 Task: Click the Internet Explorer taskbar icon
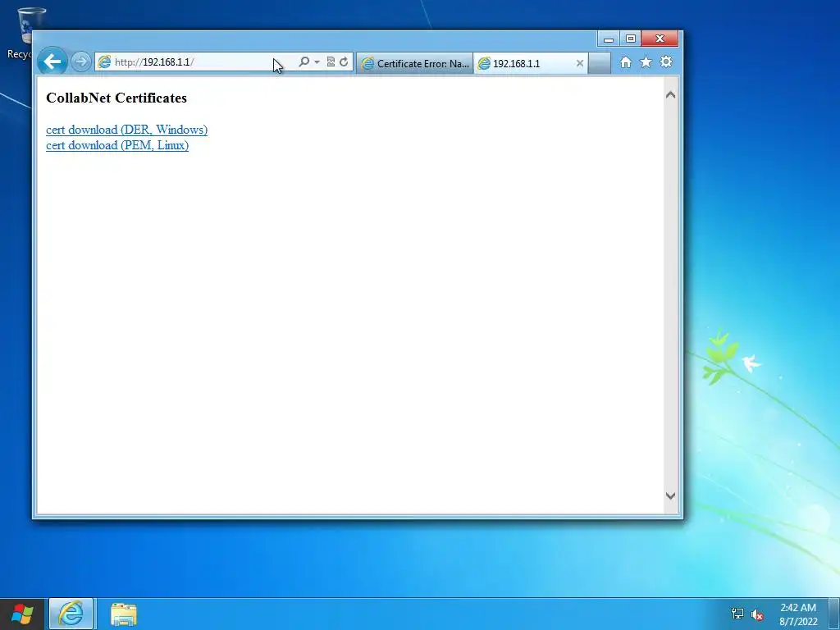[x=71, y=614]
